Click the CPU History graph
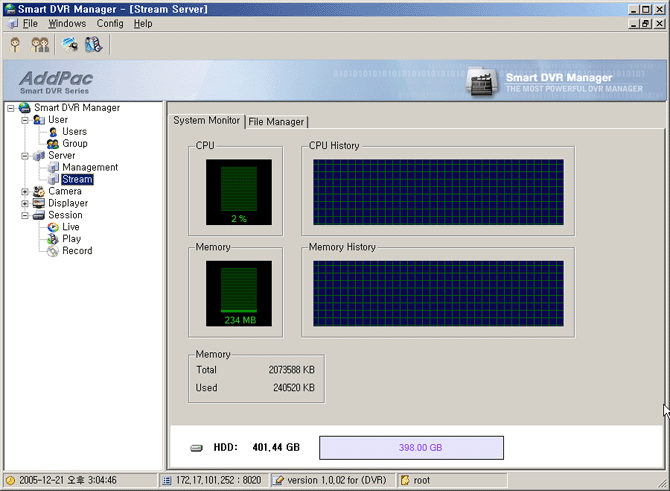Screen dimensions: 670x491 438,192
